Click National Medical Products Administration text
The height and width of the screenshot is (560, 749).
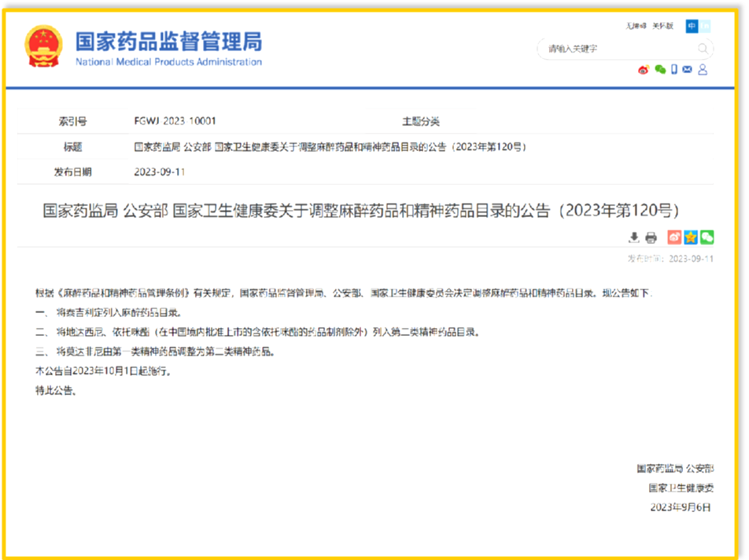168,62
